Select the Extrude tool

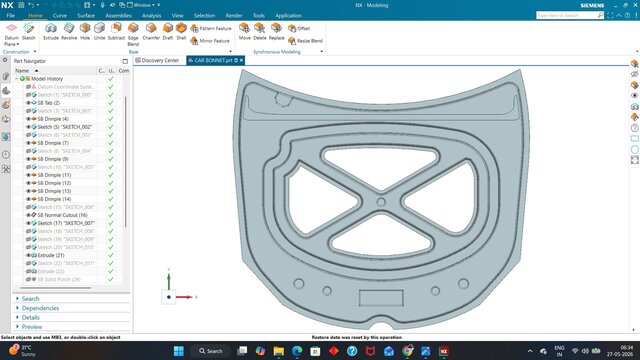coord(51,31)
